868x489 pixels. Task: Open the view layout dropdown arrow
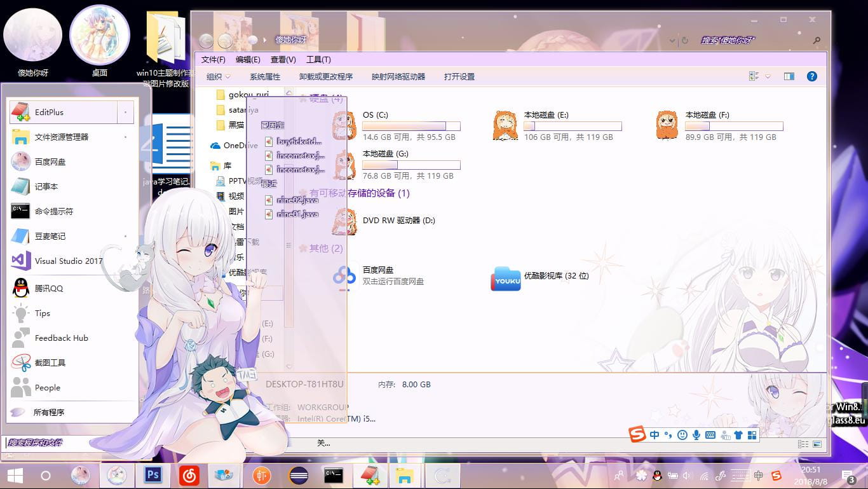point(767,76)
